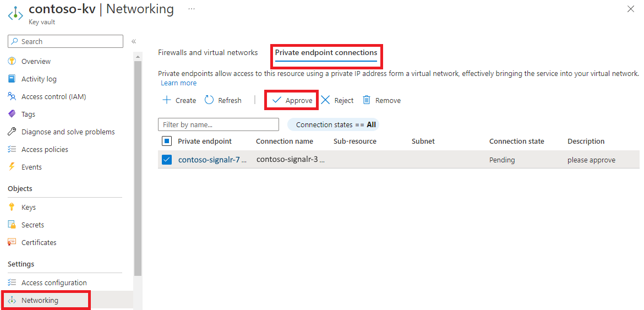Sort by Sub-resource column
644x310 pixels.
click(x=355, y=142)
